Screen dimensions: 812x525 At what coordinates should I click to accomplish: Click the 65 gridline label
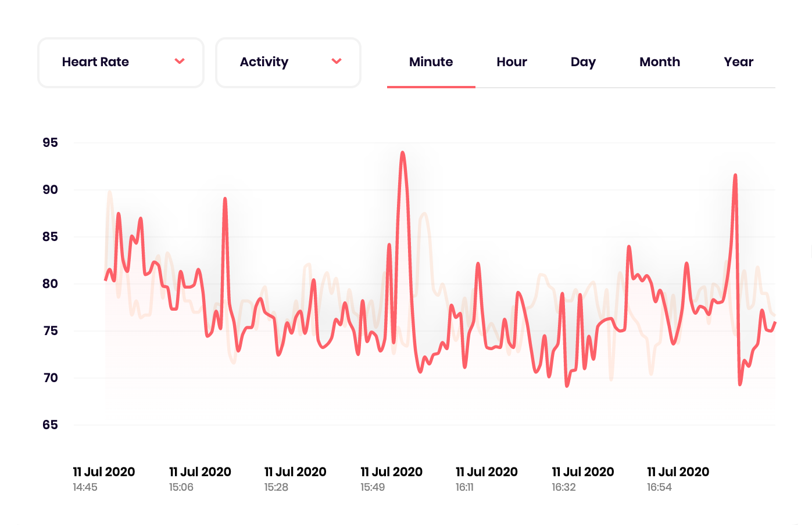51,425
